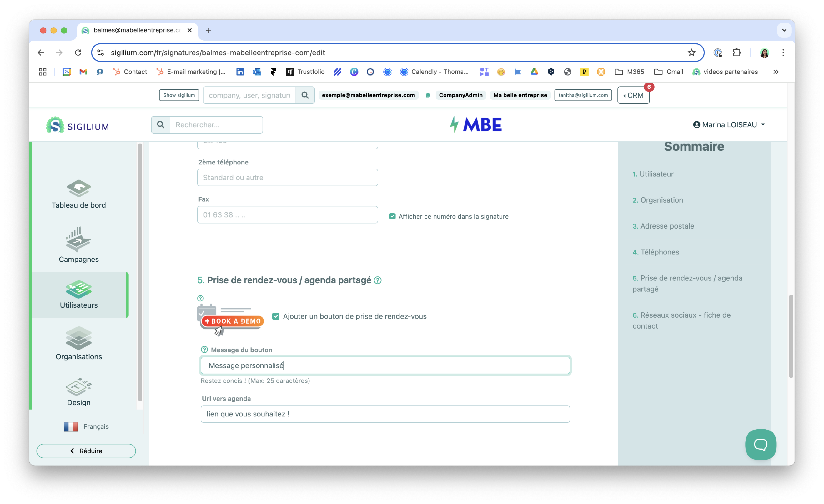Expand the Marina LOISEAU user dropdown
This screenshot has height=504, width=824.
729,125
